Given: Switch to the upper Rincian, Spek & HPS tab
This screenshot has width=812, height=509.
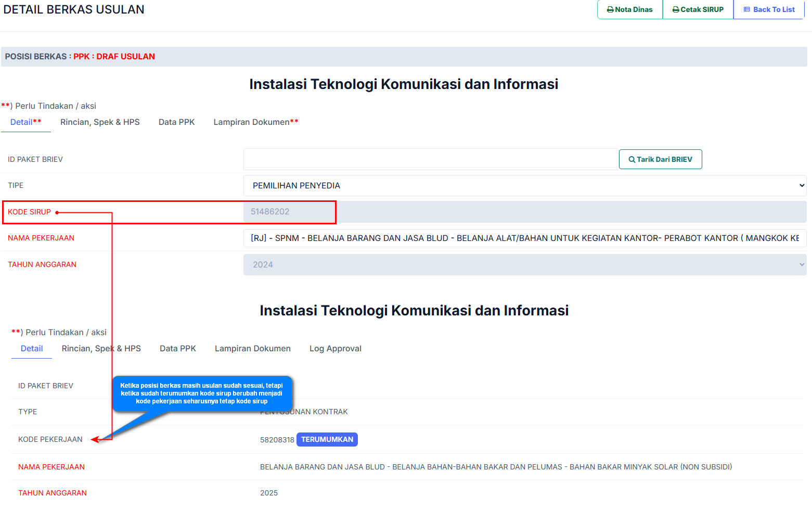Looking at the screenshot, I should click(100, 122).
